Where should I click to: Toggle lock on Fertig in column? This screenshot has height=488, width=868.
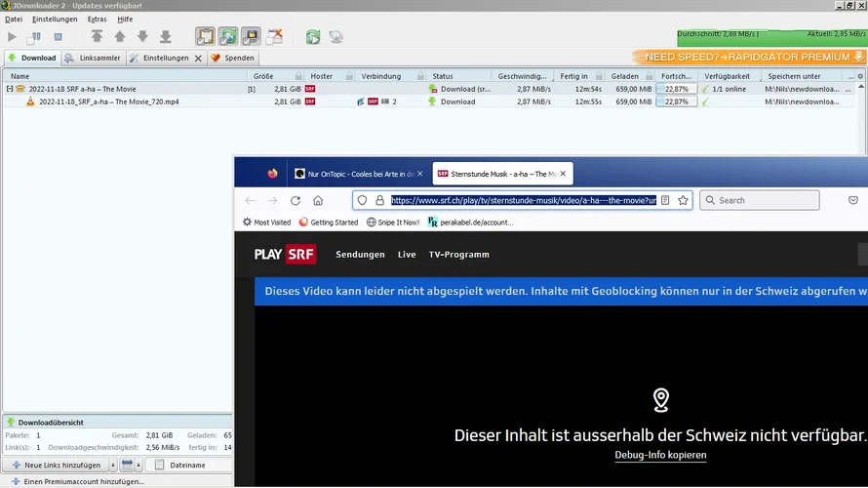coord(599,76)
